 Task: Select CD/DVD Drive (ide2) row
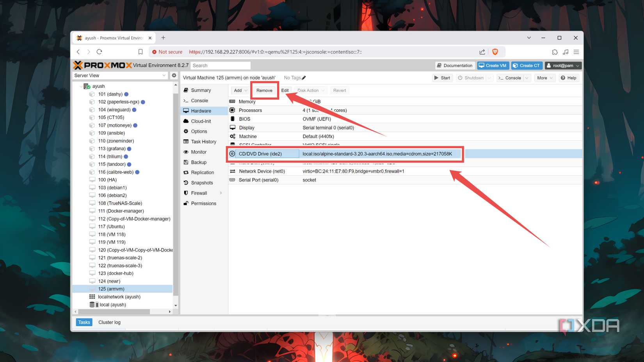(x=405, y=154)
